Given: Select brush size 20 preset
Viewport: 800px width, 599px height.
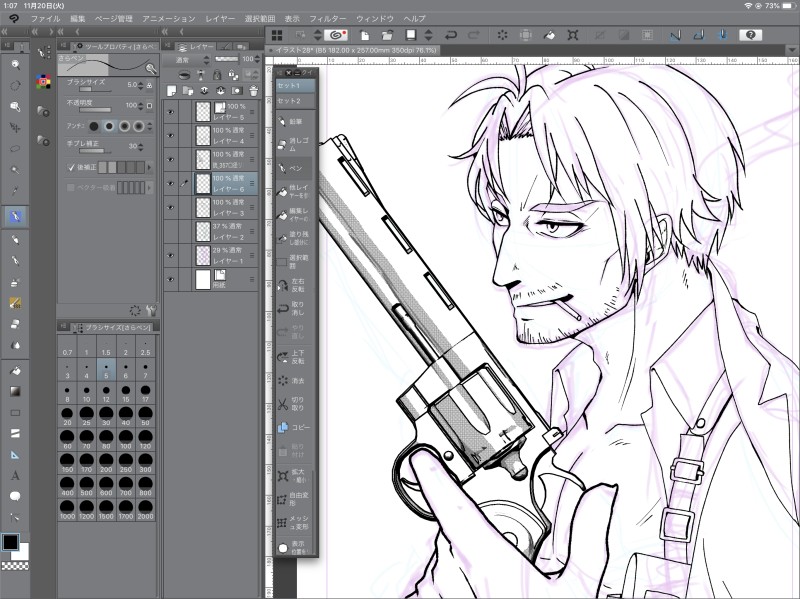Looking at the screenshot, I should tap(67, 416).
